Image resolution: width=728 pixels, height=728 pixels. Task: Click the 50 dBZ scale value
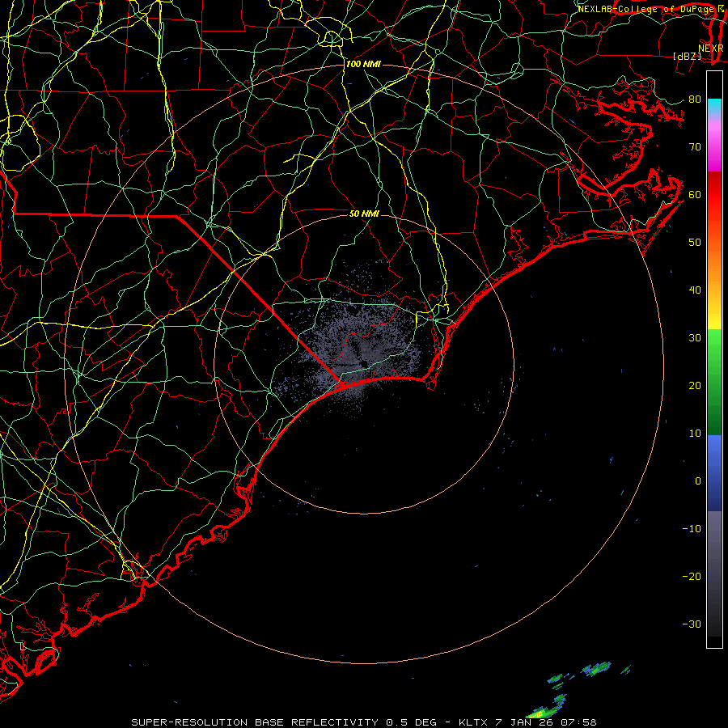[695, 243]
